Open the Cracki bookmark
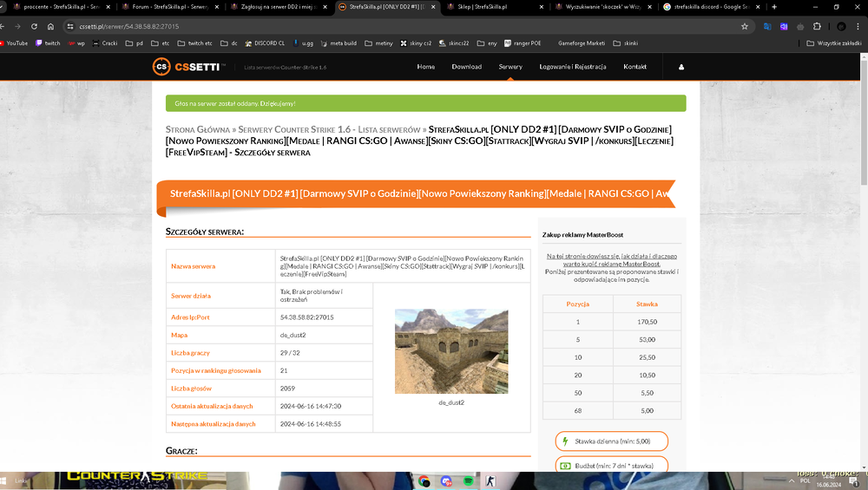 105,43
